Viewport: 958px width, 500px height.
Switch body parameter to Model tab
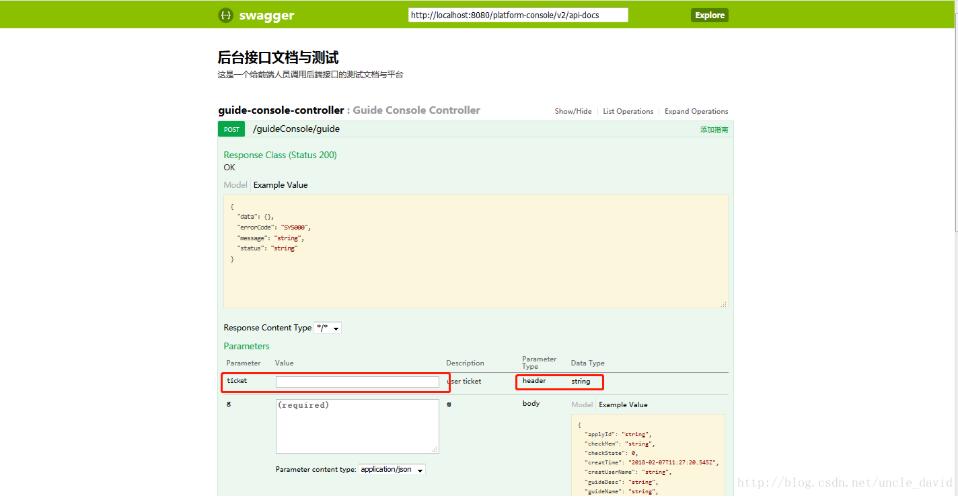tap(582, 405)
